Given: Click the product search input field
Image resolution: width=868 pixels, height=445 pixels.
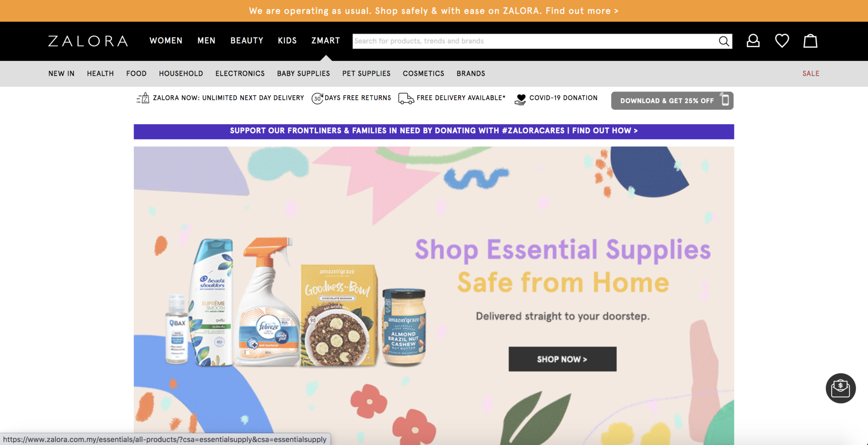Looking at the screenshot, I should pyautogui.click(x=534, y=41).
